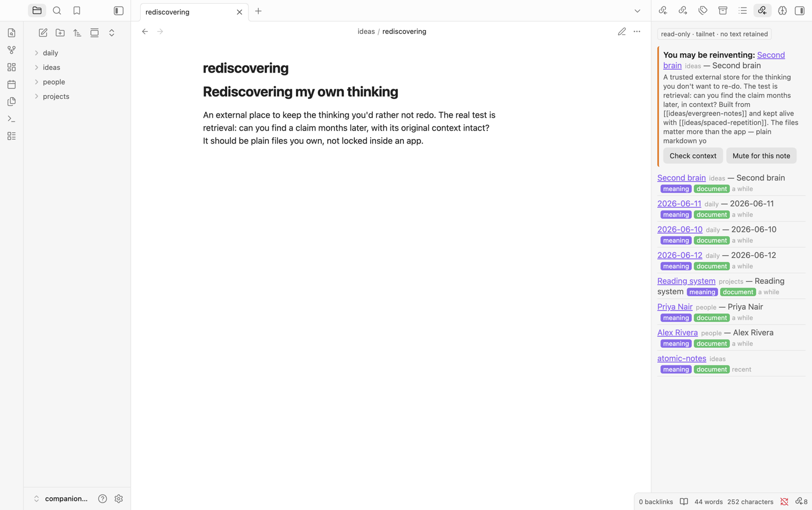The width and height of the screenshot is (812, 510).
Task: Open Second brain link in reinventing warning
Action: point(771,55)
